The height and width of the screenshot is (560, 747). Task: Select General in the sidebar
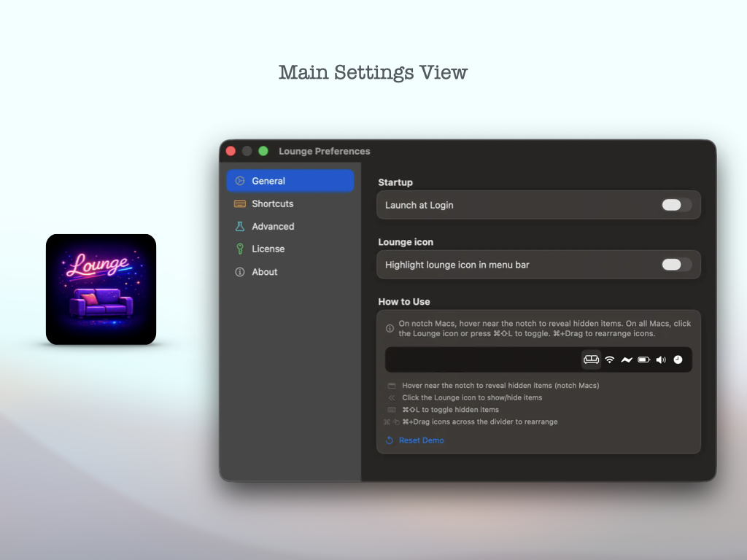point(290,181)
